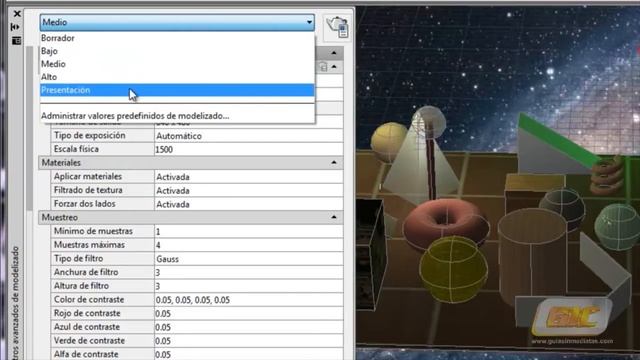This screenshot has width=640, height=360.
Task: Select the Alto preset
Action: pos(177,77)
